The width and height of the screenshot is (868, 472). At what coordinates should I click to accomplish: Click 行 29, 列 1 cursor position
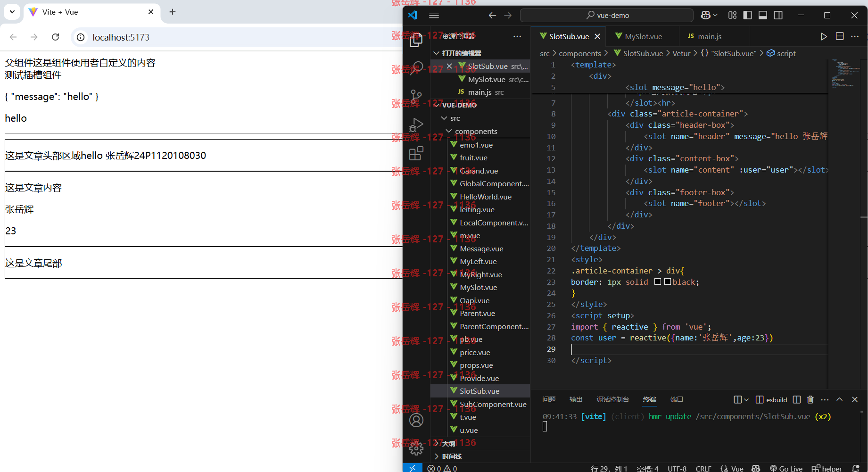[x=609, y=468]
